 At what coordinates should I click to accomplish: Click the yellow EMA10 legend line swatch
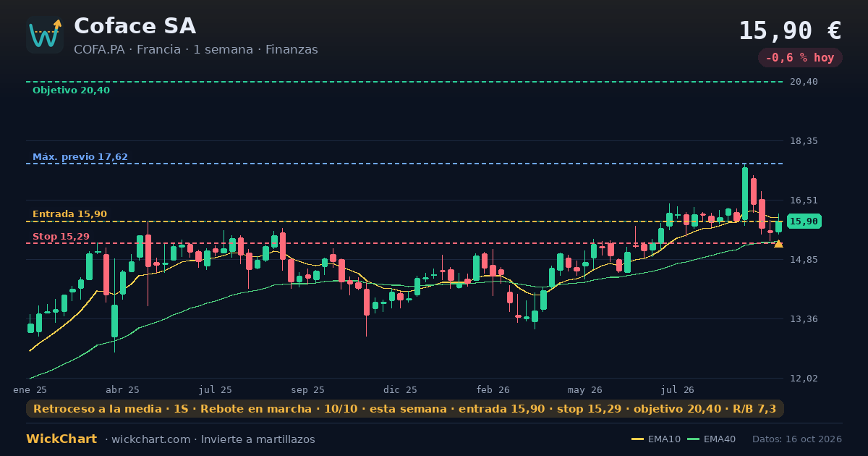[x=637, y=439]
